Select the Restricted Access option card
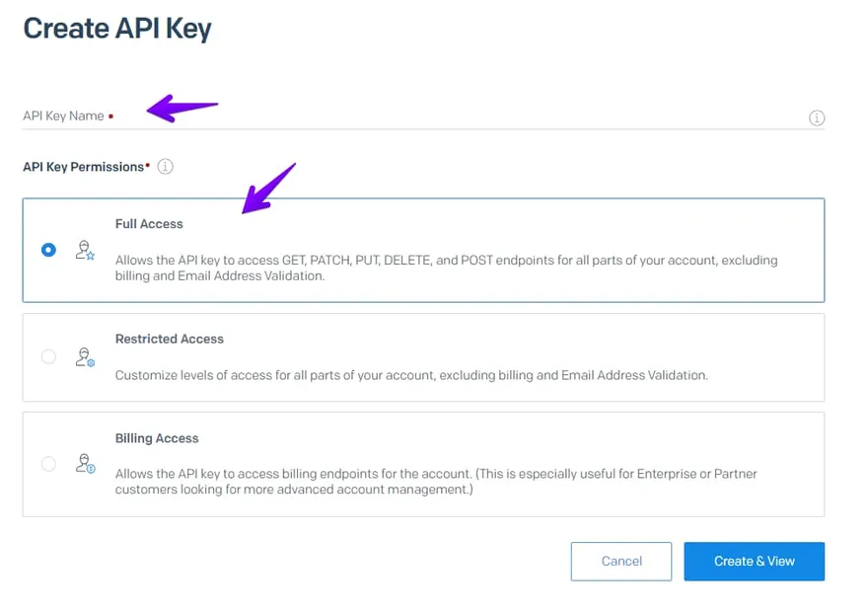 click(422, 356)
